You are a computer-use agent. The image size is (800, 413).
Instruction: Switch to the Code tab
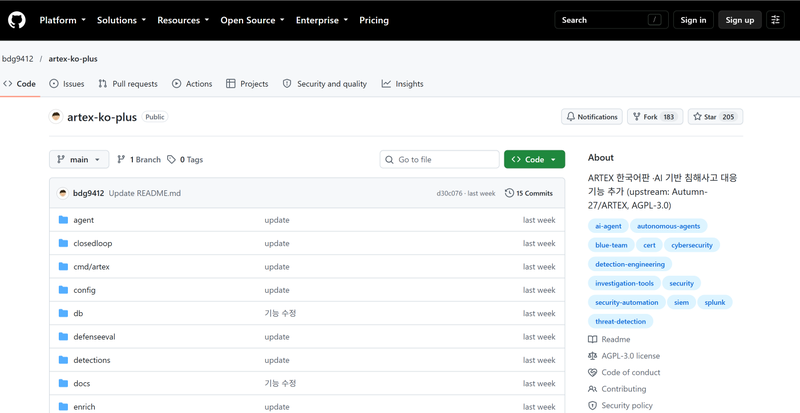coord(19,84)
